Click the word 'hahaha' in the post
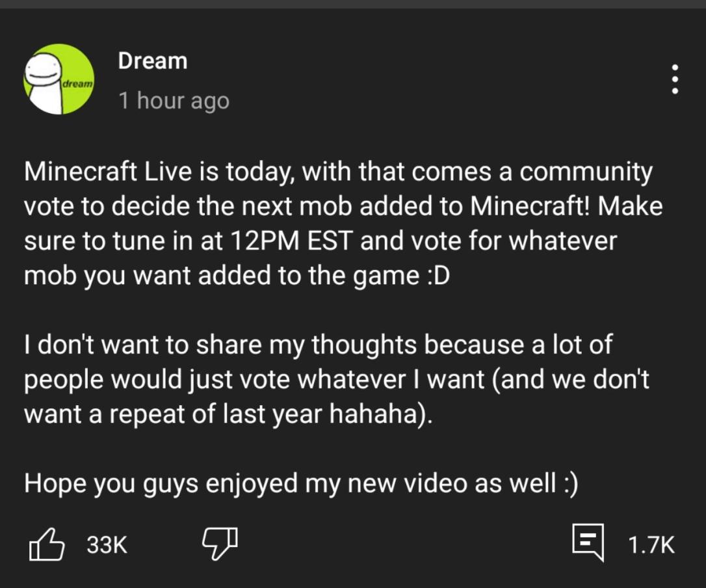The image size is (706, 588). (374, 413)
